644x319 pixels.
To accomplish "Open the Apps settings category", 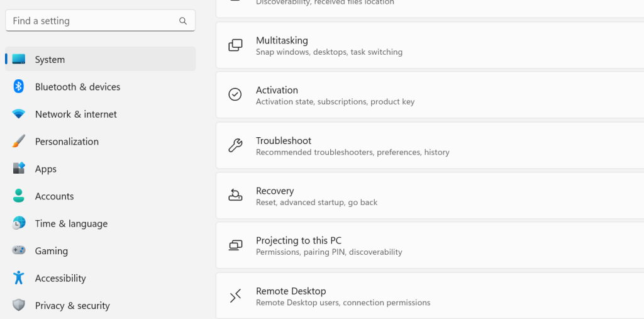I will pos(46,169).
